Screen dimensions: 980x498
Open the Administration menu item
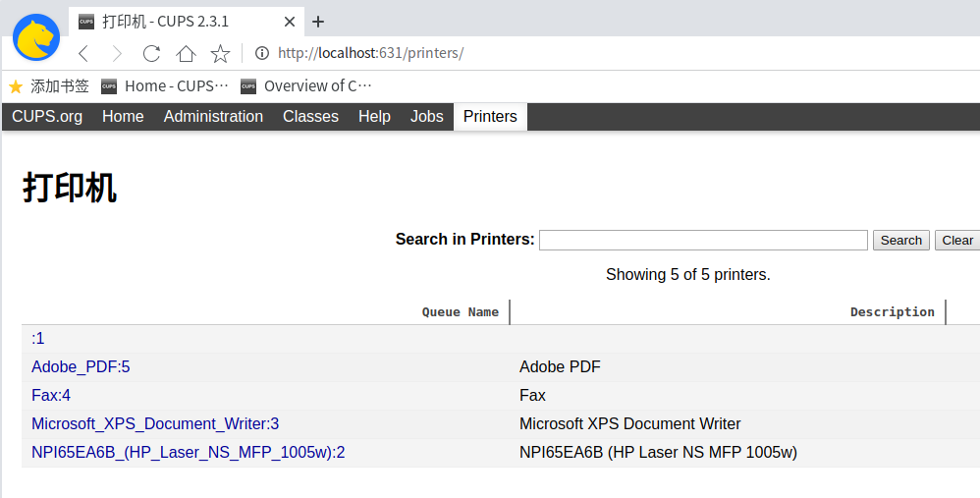click(x=213, y=117)
